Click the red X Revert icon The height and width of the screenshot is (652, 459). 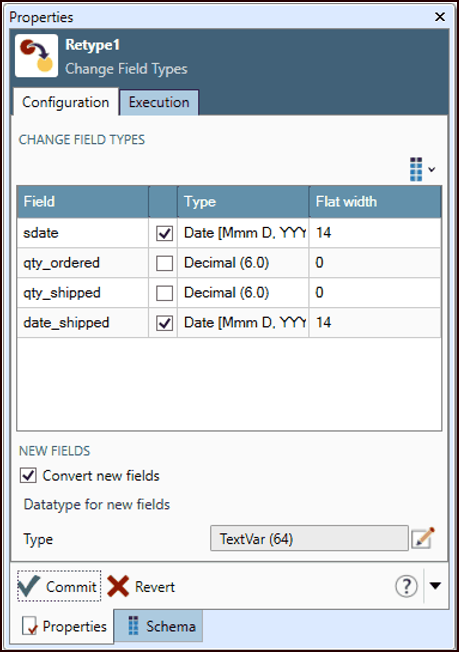click(118, 586)
